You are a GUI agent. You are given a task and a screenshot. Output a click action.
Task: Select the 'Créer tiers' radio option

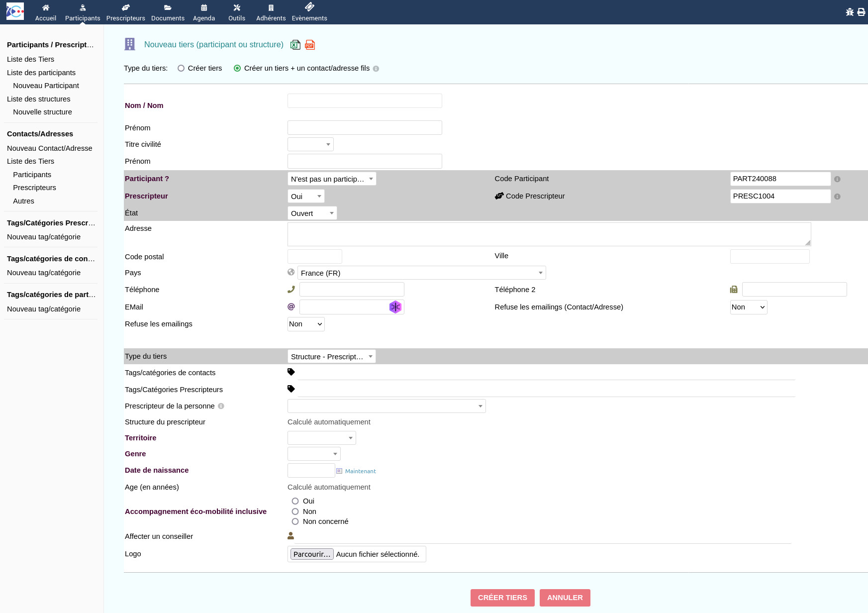(181, 69)
